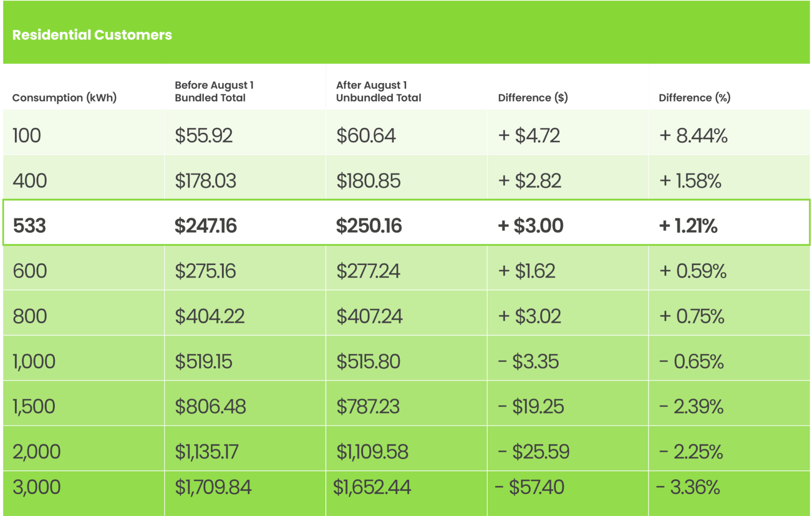Click the After August 1 Unbundled Total header
Image resolution: width=812 pixels, height=516 pixels.
pyautogui.click(x=378, y=92)
